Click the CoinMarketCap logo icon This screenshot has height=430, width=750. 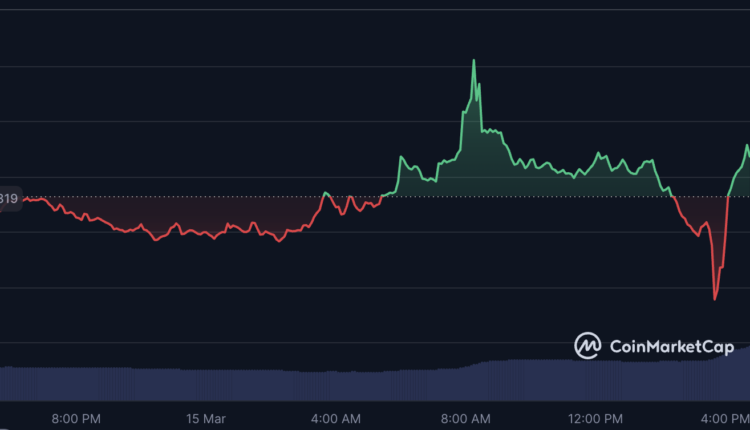[x=588, y=346]
